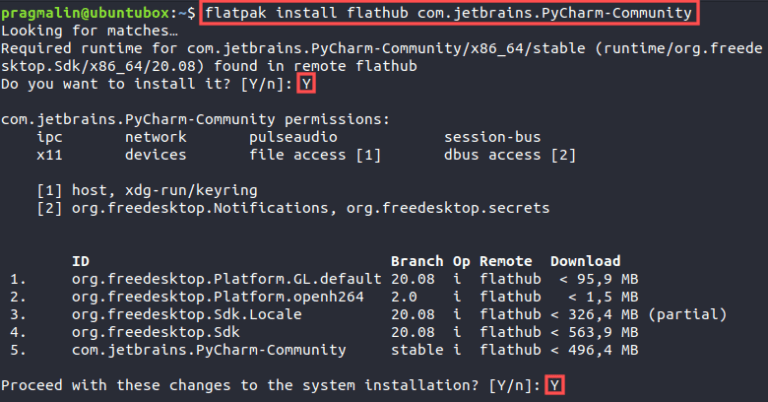Click the 'com.jetbrains.PyCharm-Community permissions:' line
Image resolution: width=768 pixels, height=402 pixels.
[x=195, y=119]
